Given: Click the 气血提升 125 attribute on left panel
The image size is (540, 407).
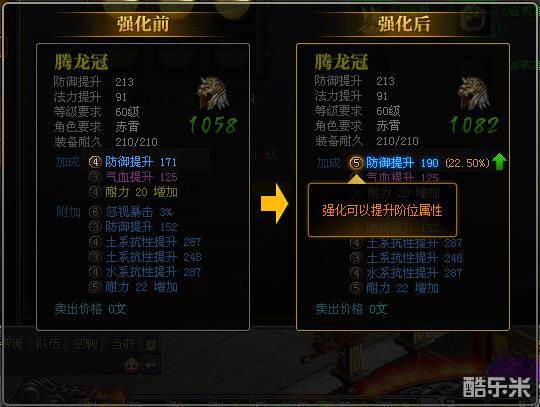Looking at the screenshot, I should (x=141, y=177).
